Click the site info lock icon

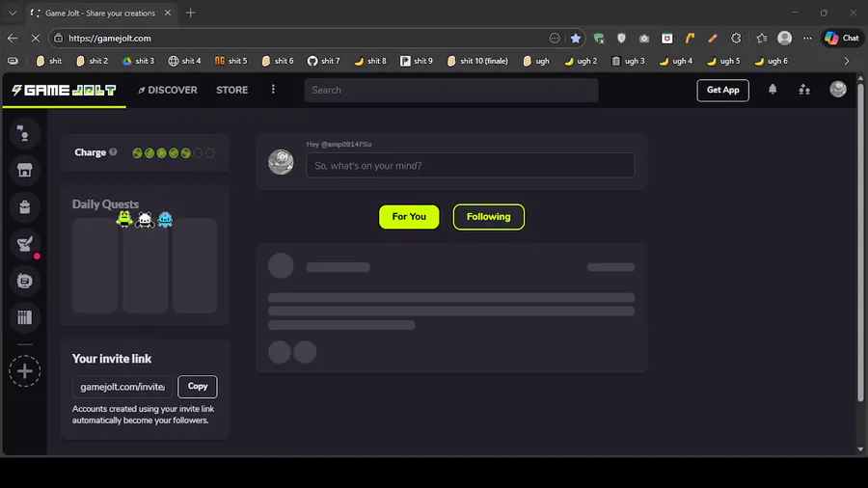click(58, 39)
